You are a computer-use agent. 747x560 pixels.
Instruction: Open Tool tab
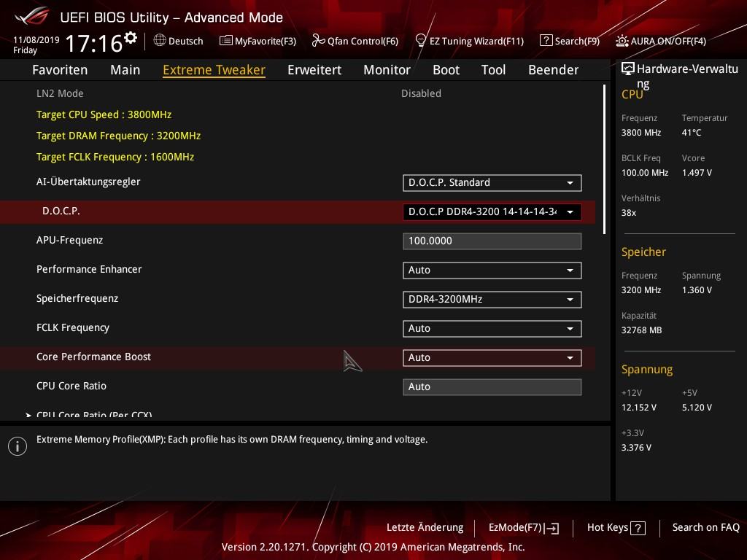point(494,70)
